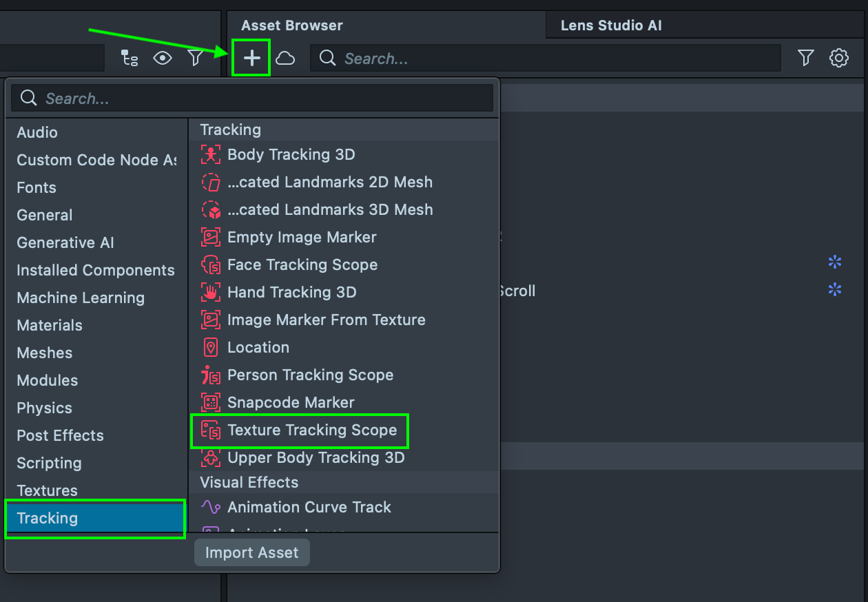
Task: Choose Empty Image Marker text
Action: click(x=302, y=237)
